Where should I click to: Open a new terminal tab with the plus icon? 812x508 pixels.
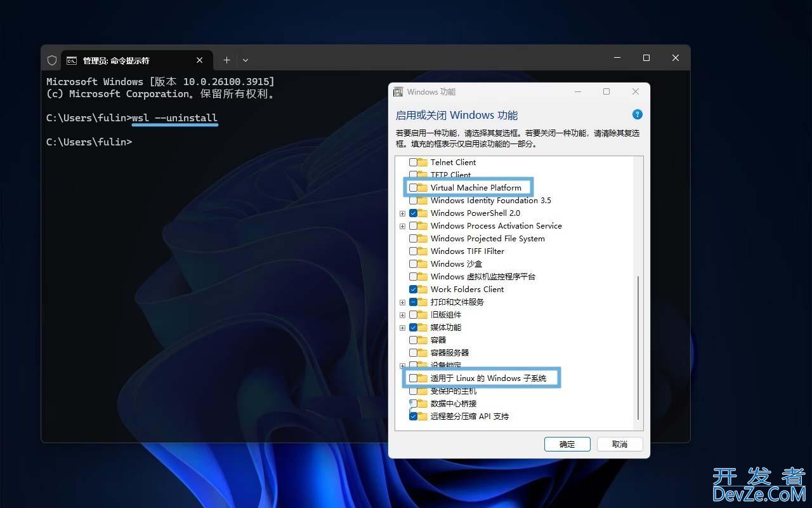226,60
